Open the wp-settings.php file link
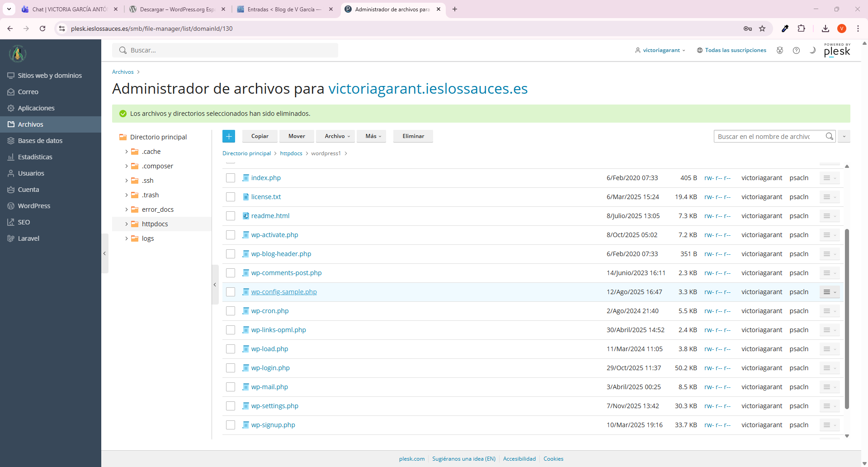The width and height of the screenshot is (868, 467). (274, 406)
